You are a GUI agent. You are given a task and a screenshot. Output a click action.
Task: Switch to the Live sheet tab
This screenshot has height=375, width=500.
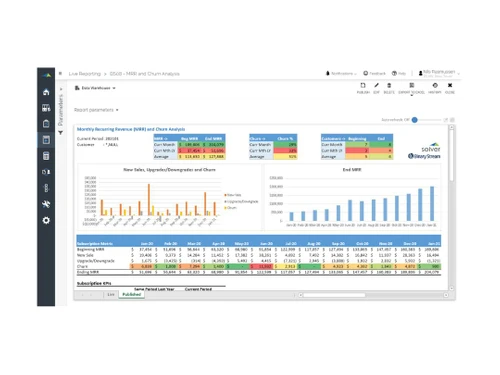click(111, 295)
